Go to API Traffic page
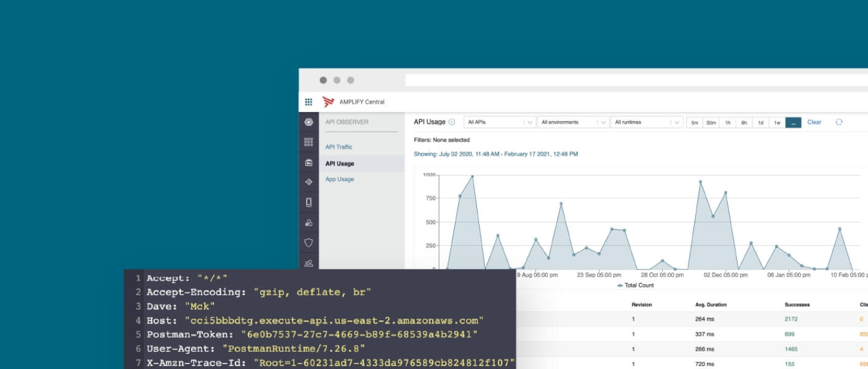 tap(339, 147)
